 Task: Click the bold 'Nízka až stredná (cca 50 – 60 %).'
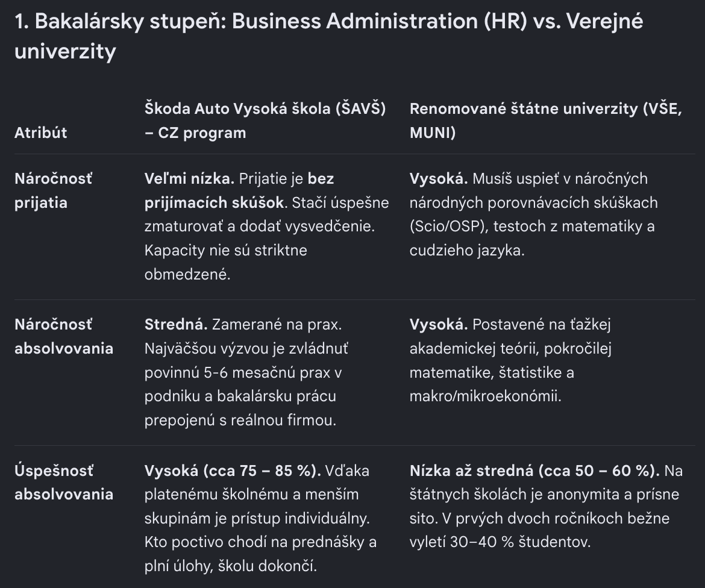534,471
